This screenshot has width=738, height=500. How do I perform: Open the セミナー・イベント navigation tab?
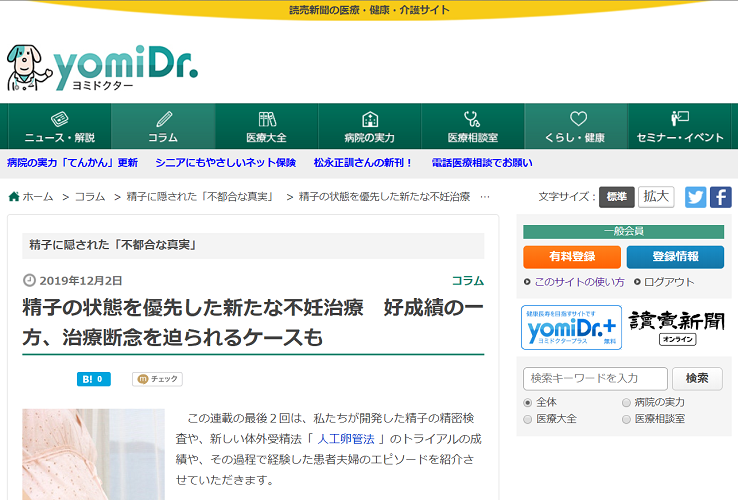(x=680, y=127)
